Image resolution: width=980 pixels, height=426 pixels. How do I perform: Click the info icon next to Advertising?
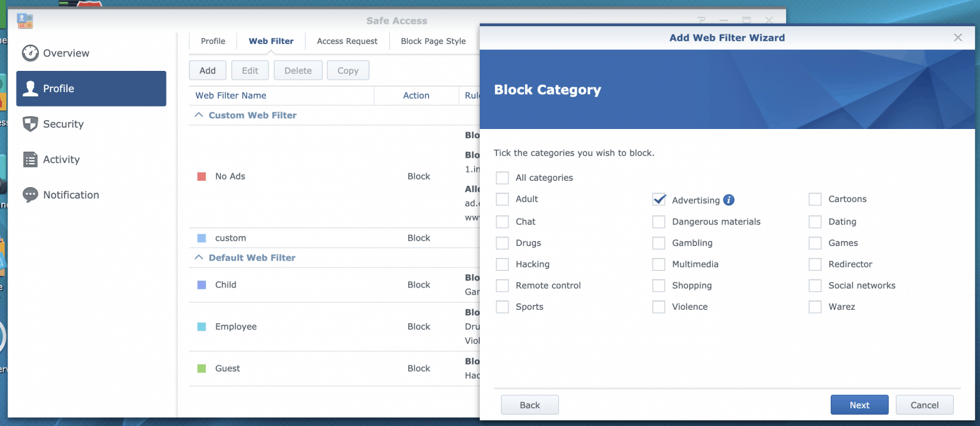(x=728, y=199)
